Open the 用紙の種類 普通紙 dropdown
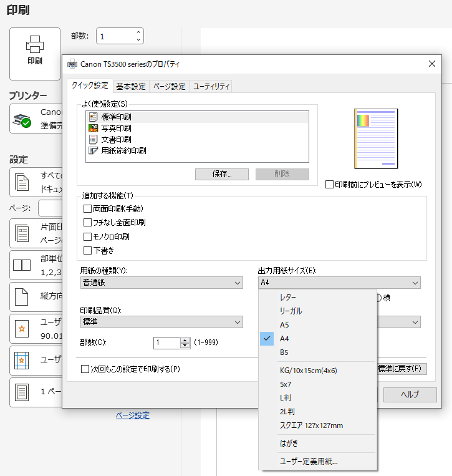This screenshot has width=452, height=476. 161,283
